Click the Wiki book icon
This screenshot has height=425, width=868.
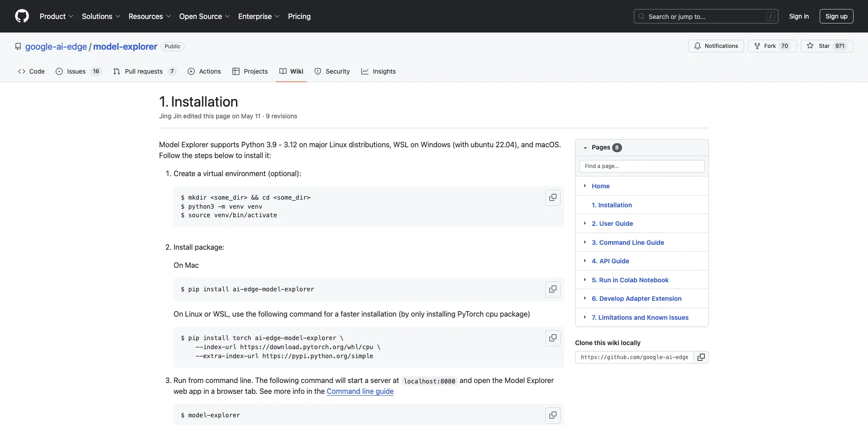[x=283, y=71]
